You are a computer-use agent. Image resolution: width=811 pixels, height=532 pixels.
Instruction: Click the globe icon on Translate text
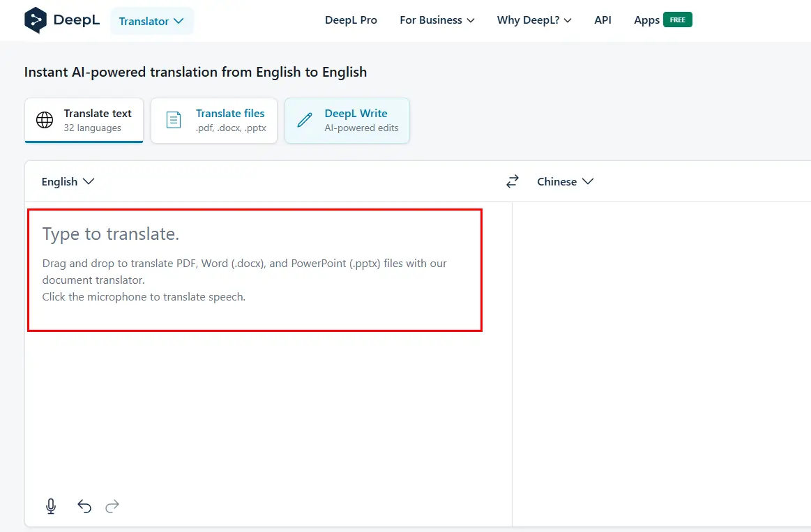(x=45, y=120)
